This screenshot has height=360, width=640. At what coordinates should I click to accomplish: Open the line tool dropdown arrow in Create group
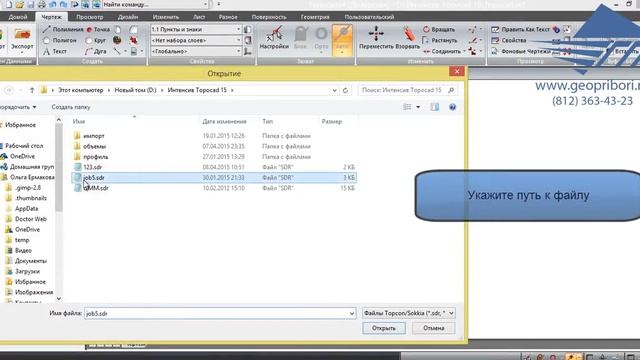tap(125, 51)
